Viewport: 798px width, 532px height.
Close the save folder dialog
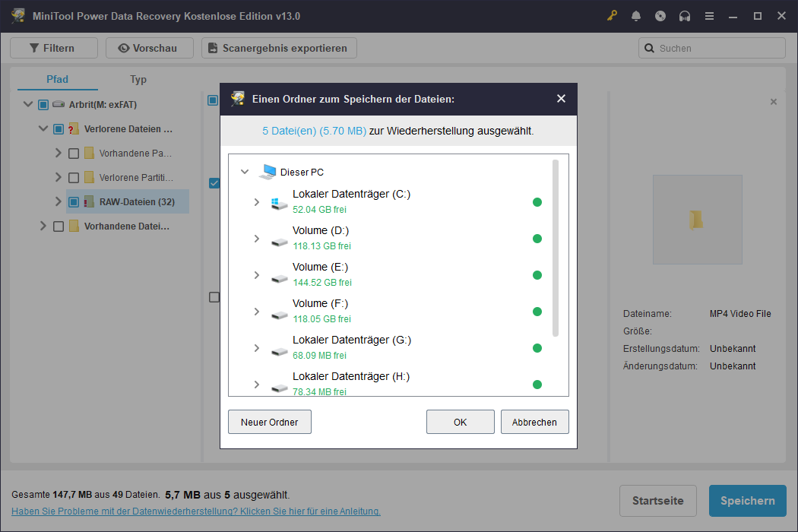[x=561, y=98]
